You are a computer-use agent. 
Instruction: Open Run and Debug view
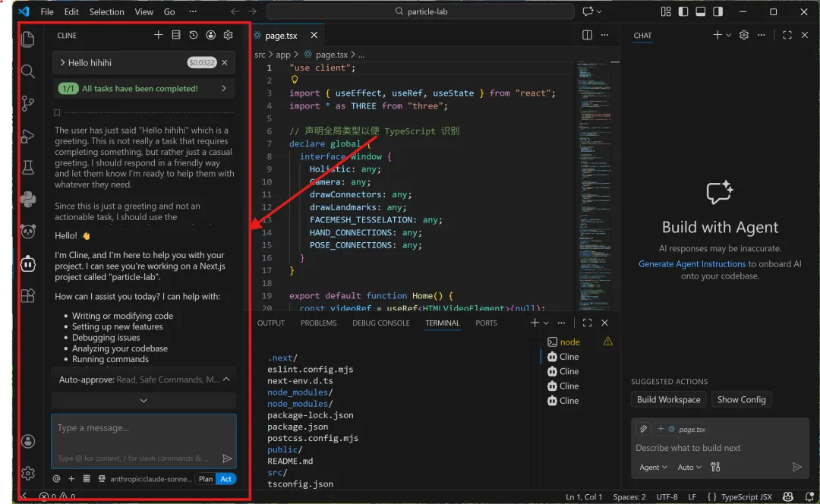tap(28, 136)
